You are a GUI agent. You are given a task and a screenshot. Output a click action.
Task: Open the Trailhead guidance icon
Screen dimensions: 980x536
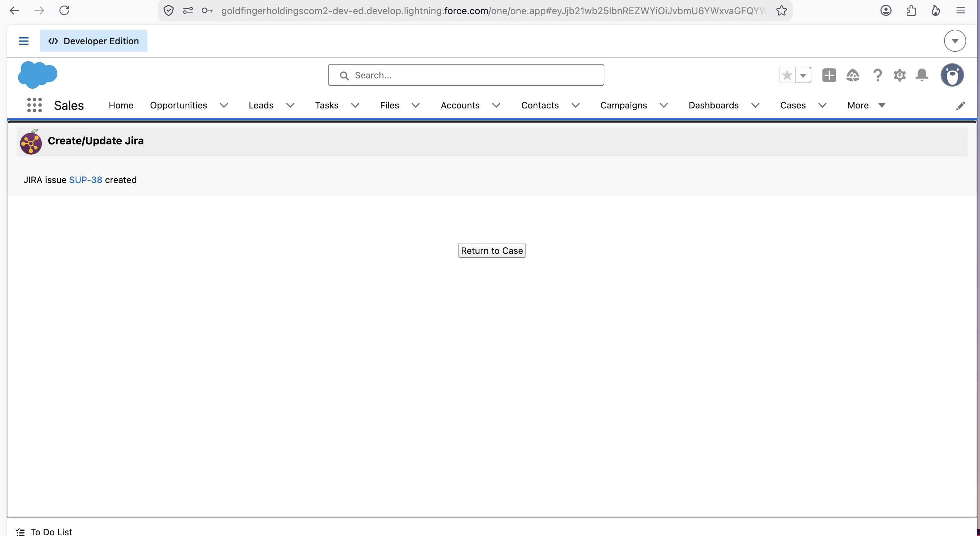852,75
